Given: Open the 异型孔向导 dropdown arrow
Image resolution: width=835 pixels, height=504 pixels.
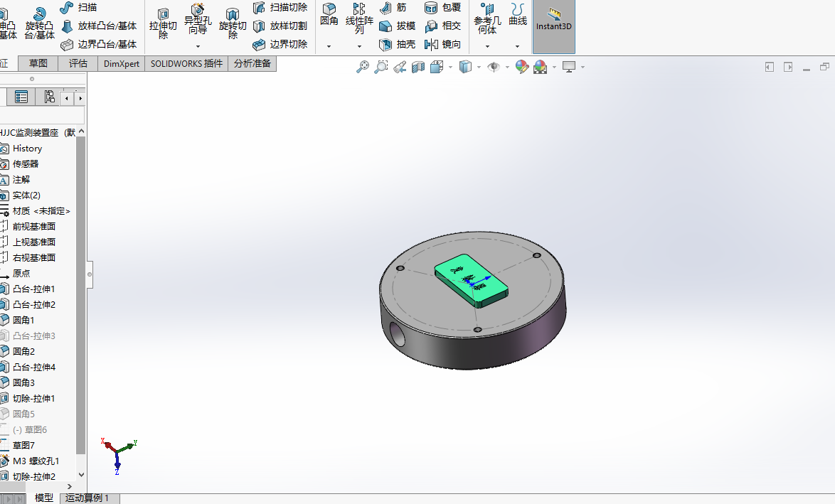Looking at the screenshot, I should coord(198,46).
